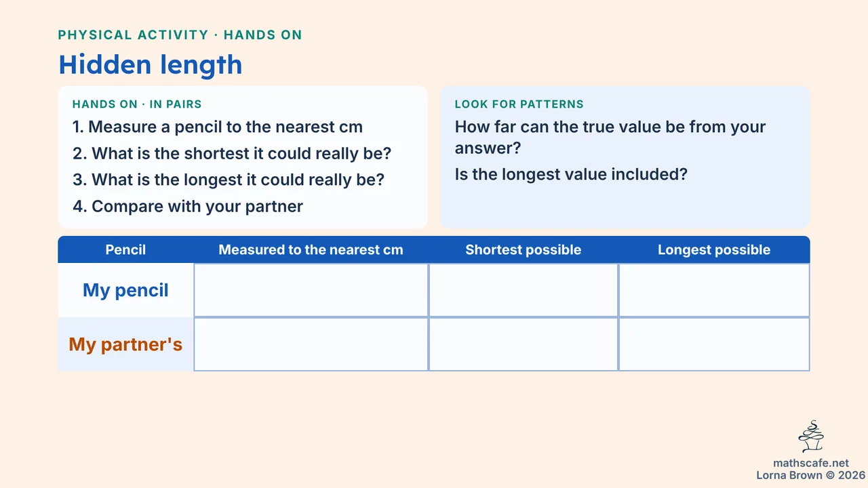Click the mathscafe logo icon
The height and width of the screenshot is (488, 868).
pyautogui.click(x=811, y=436)
